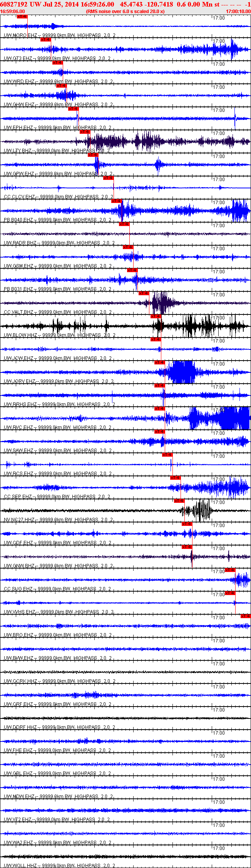Click the 'NV.NC27 HHZ' station label

(x=19, y=520)
